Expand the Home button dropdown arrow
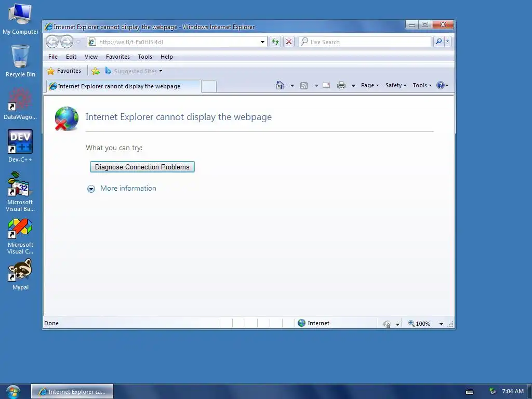Image resolution: width=532 pixels, height=399 pixels. [292, 86]
